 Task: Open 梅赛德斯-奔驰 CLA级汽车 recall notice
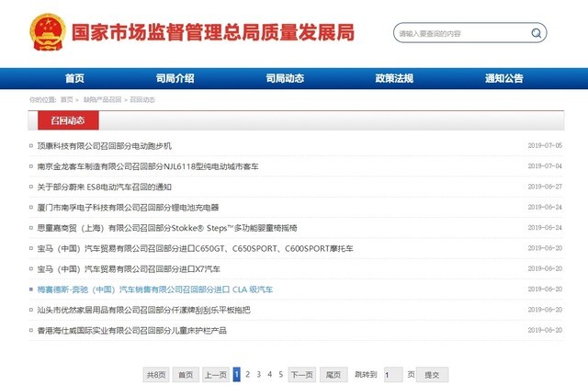155,289
